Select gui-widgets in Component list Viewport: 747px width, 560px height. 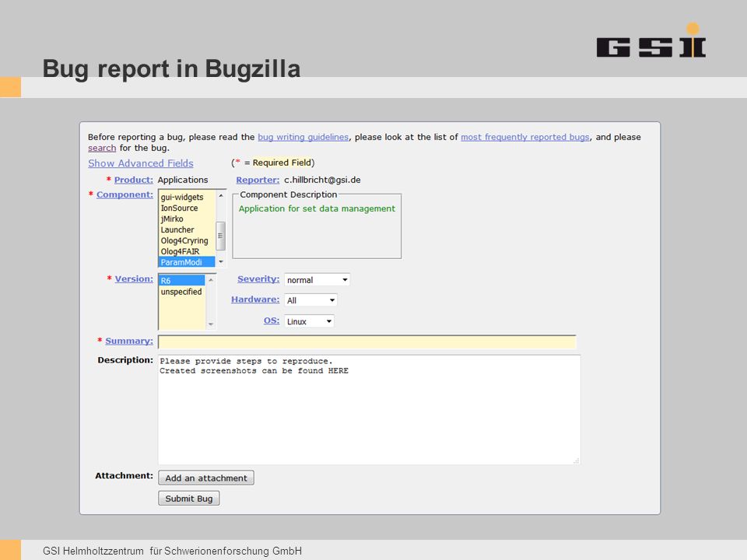pyautogui.click(x=187, y=197)
